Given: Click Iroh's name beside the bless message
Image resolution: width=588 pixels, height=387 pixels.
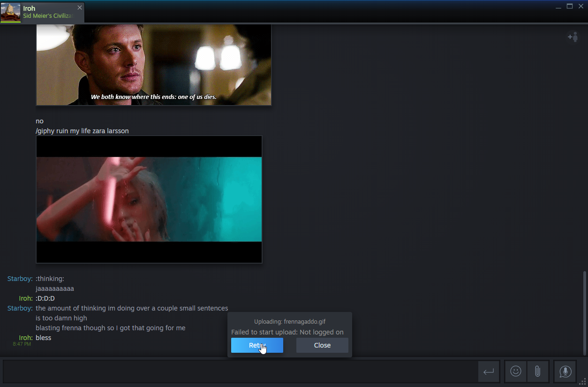Looking at the screenshot, I should coord(25,338).
